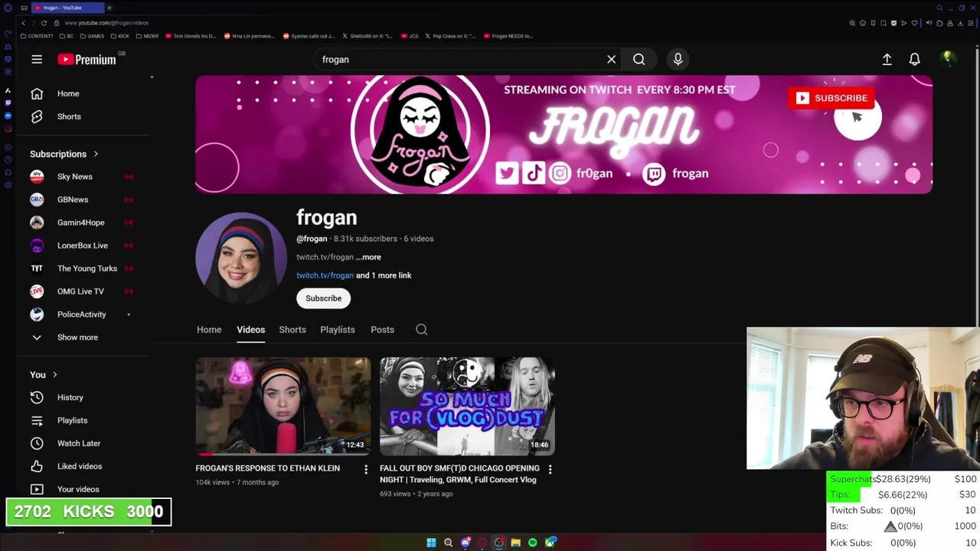
Task: Open the twitch.tv/frogan link
Action: [325, 275]
